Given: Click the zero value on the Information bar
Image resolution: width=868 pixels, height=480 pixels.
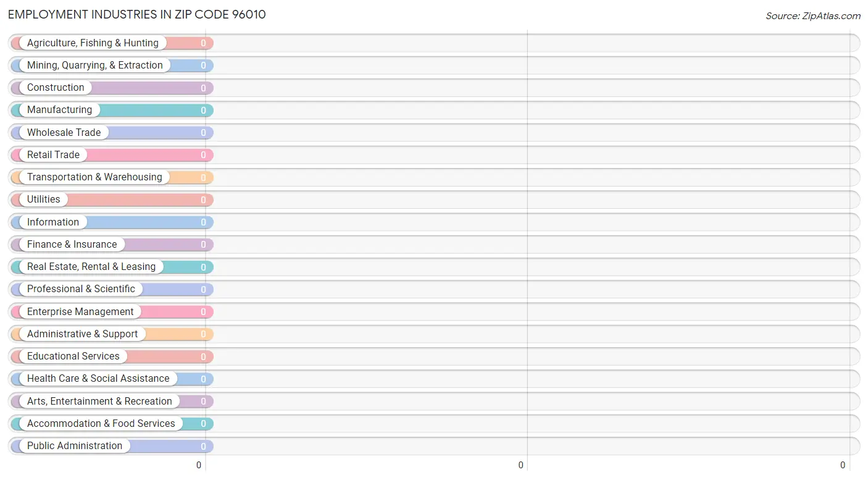Looking at the screenshot, I should [204, 223].
